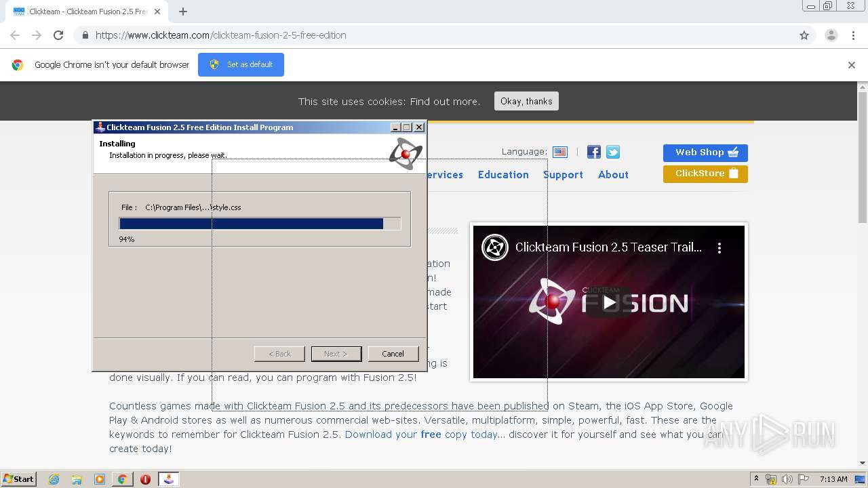Viewport: 868px width, 488px height.
Task: Open Clickteam Twitter icon
Action: click(x=613, y=152)
